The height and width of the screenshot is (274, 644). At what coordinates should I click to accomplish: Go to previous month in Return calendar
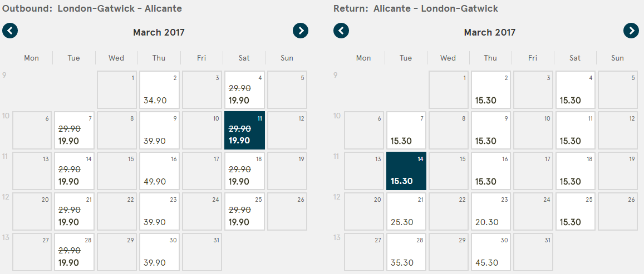tap(341, 31)
